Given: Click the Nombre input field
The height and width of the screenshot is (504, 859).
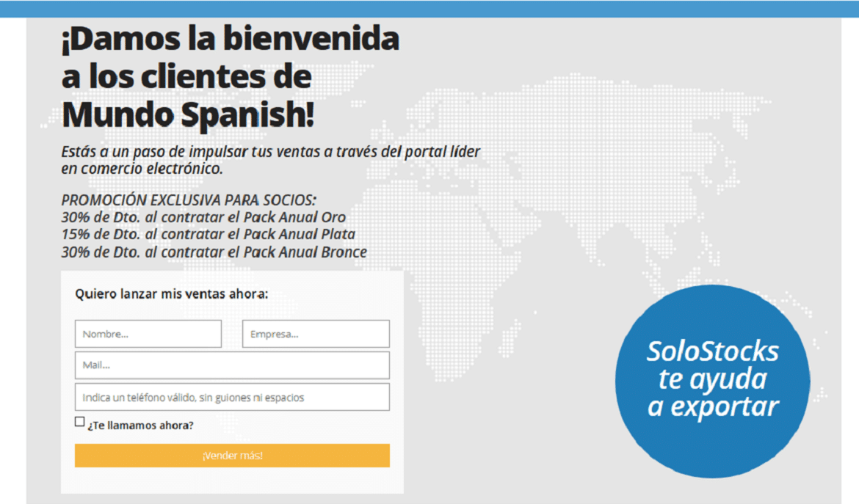Looking at the screenshot, I should tap(148, 334).
